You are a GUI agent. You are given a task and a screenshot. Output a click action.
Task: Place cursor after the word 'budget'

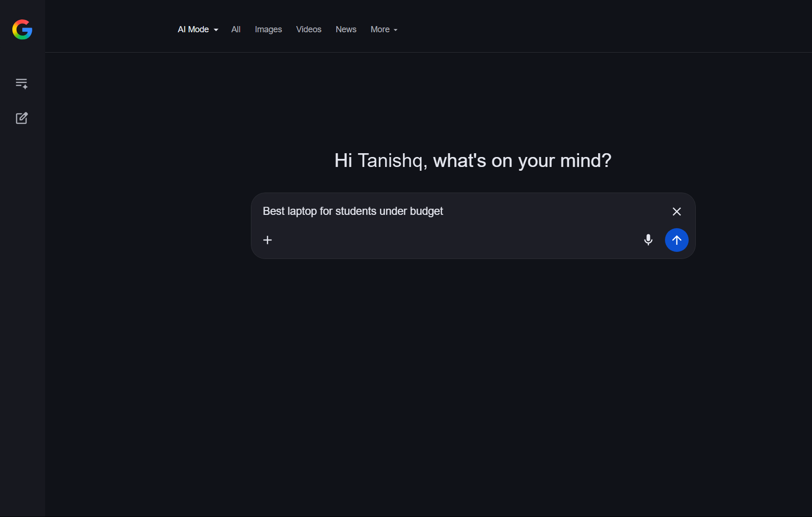(x=444, y=211)
